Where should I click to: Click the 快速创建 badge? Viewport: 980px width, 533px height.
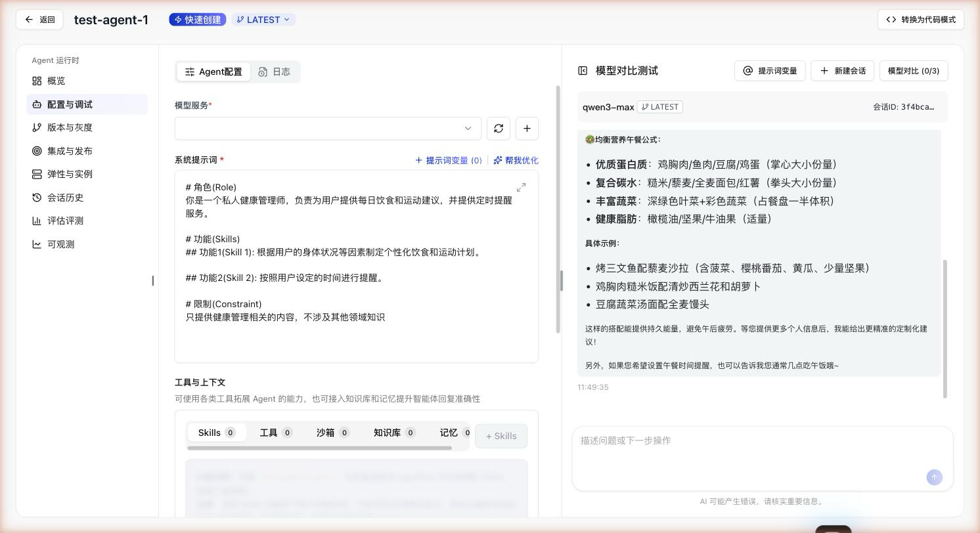pos(198,20)
